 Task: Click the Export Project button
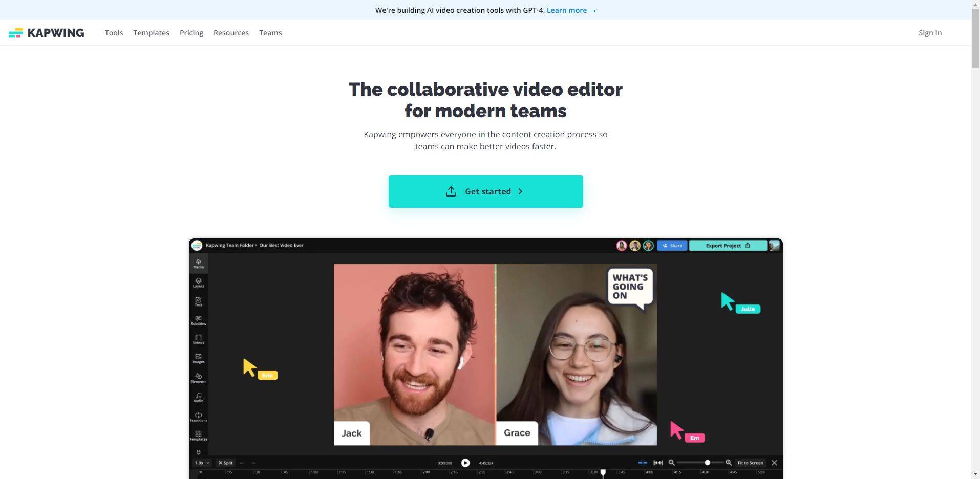tap(728, 246)
